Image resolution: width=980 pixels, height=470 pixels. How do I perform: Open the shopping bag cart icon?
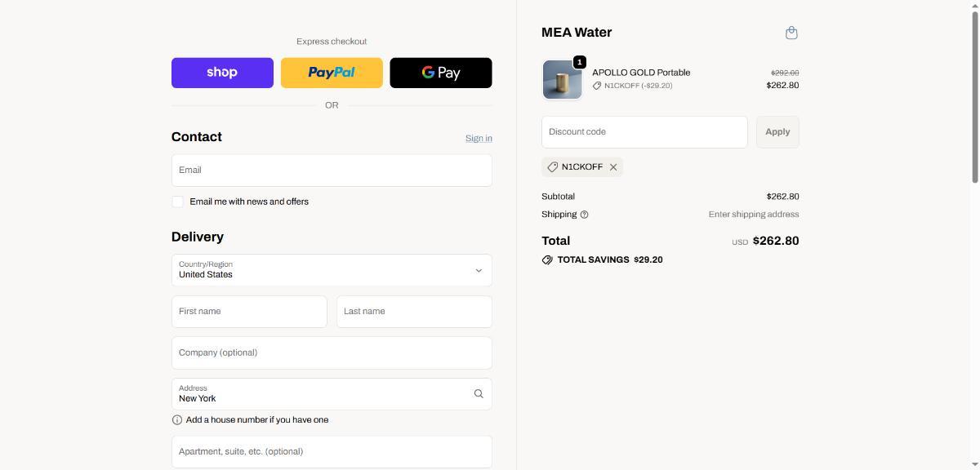click(791, 33)
